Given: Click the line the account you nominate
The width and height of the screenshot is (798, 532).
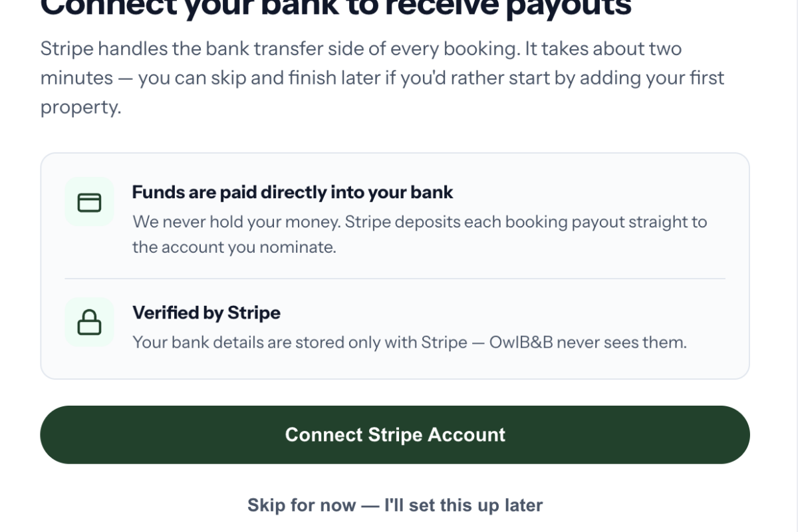Looking at the screenshot, I should (234, 247).
